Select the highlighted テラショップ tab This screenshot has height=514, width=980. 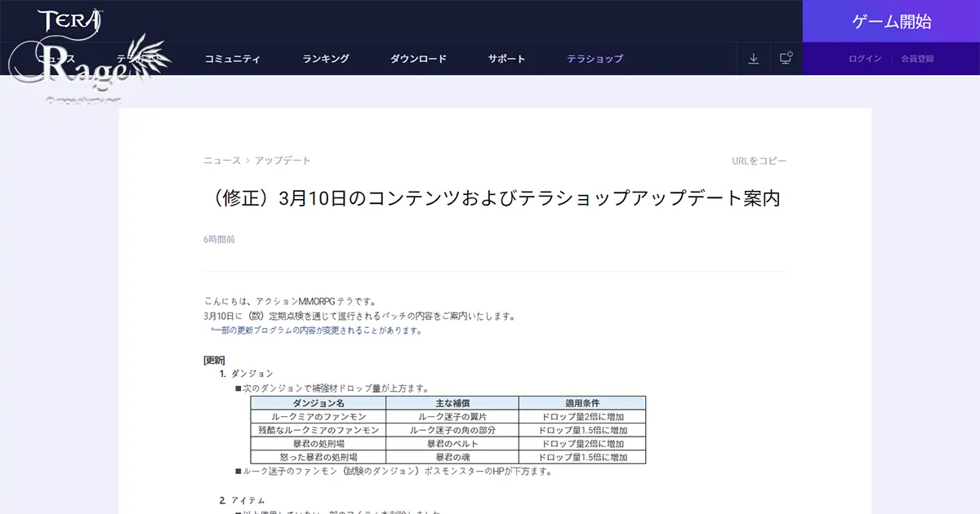[x=594, y=59]
